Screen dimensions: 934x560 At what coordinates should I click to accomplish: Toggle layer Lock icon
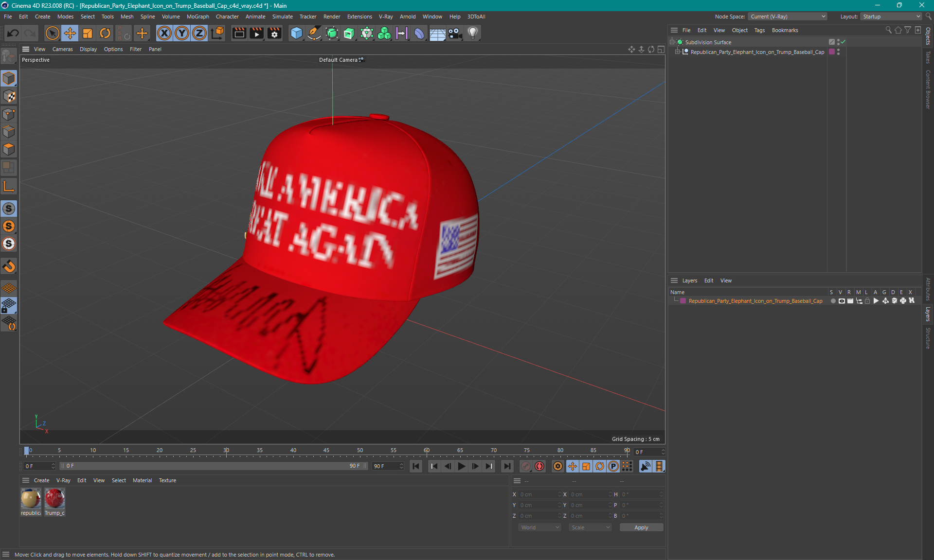tap(867, 301)
